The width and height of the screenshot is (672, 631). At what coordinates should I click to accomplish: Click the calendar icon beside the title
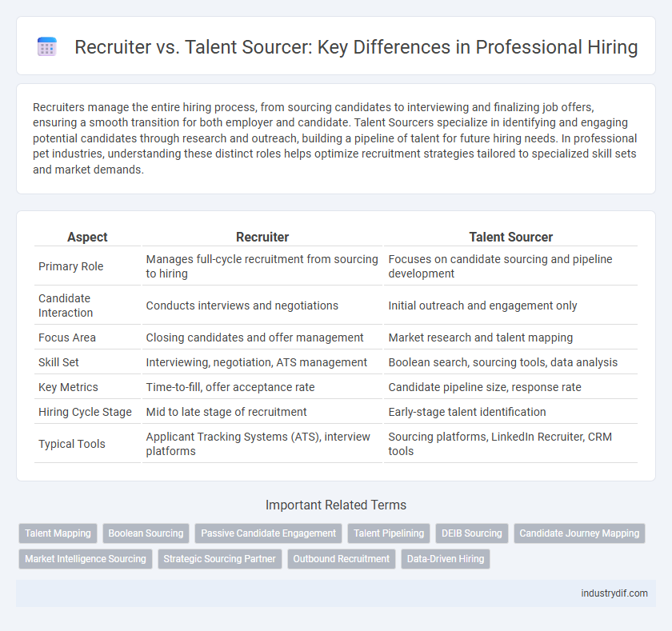pos(46,46)
